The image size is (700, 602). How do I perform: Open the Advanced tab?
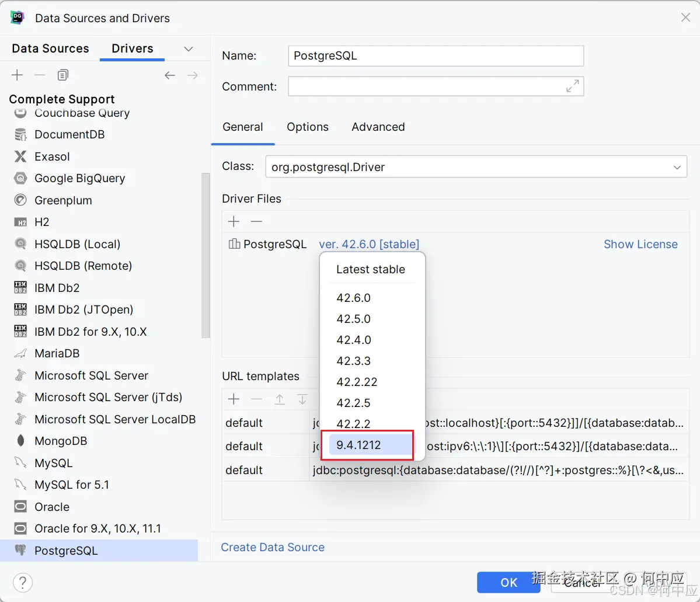378,127
